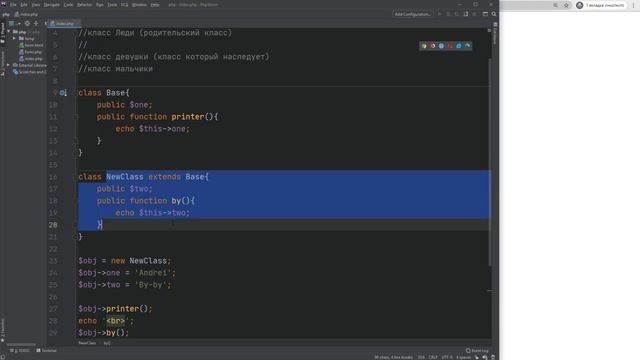Open the Window menu

point(139,4)
